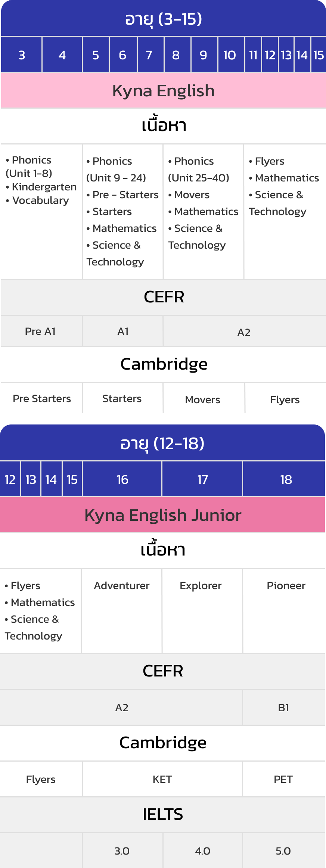
Task: Click the Pioneer content cell
Action: coord(284,611)
